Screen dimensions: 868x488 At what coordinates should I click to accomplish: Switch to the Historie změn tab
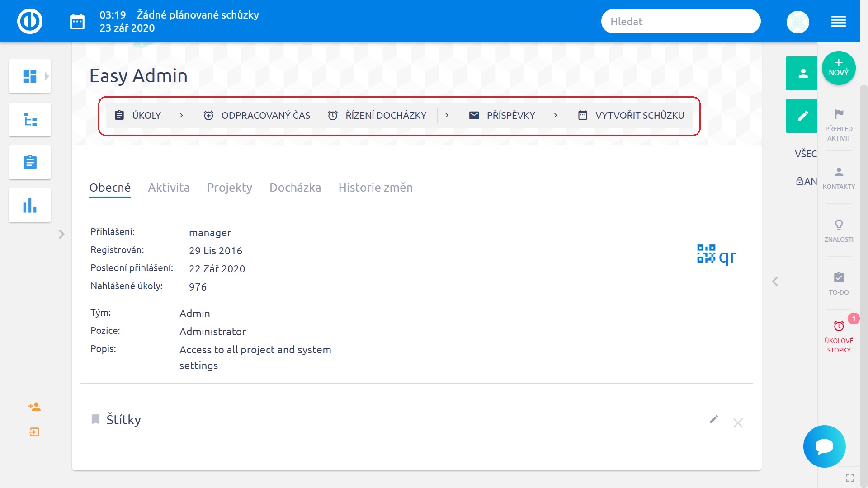375,188
